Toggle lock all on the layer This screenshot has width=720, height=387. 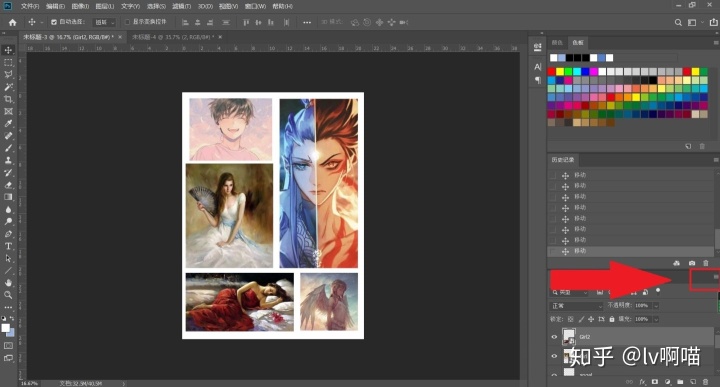coord(612,319)
